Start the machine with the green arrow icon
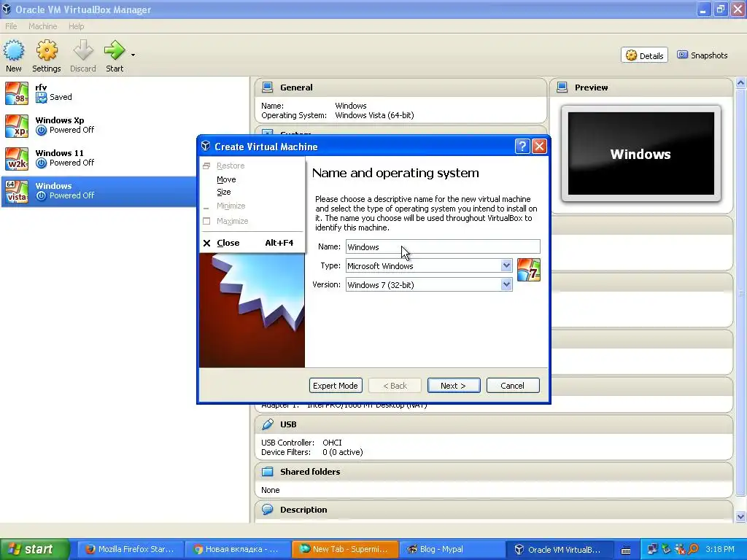747x560 pixels. (115, 50)
